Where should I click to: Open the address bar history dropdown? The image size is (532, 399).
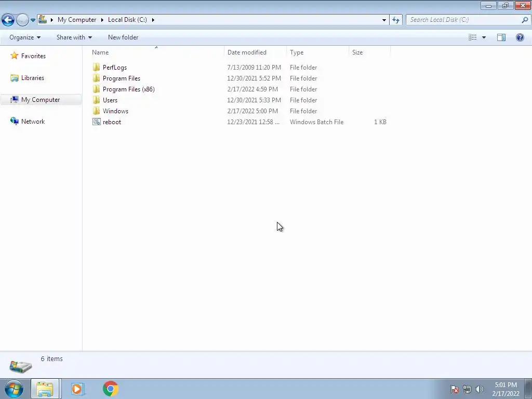coord(384,20)
